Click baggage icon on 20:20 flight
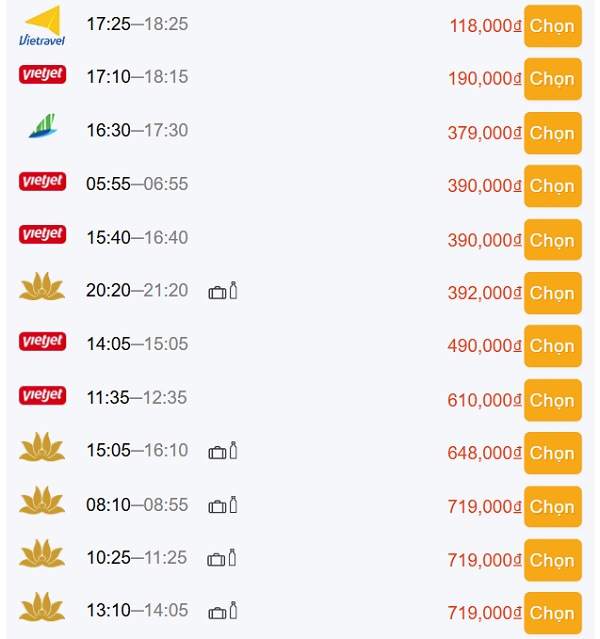The height and width of the screenshot is (639, 600). pyautogui.click(x=217, y=293)
